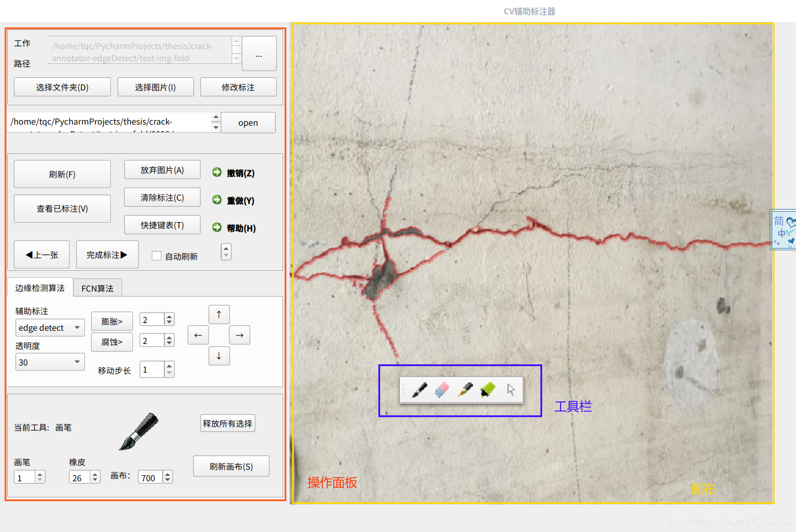
Task: Increase the 膨胀 value stepper
Action: coord(169,316)
